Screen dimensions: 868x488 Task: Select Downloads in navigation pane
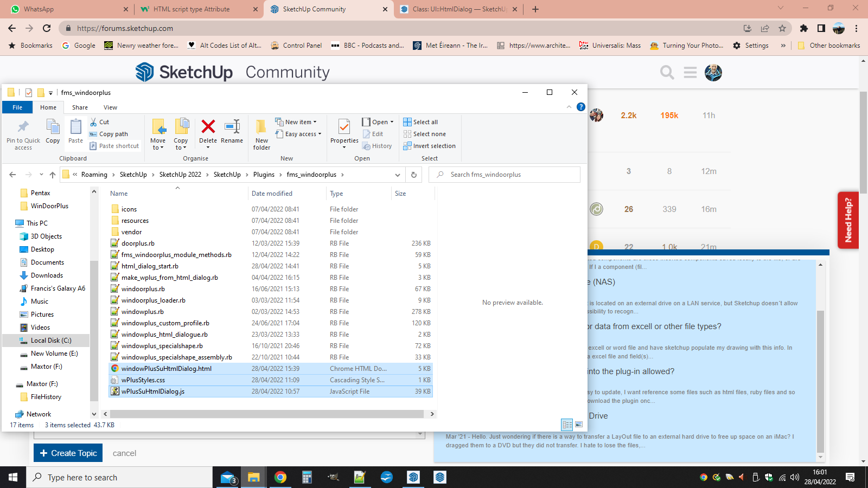click(x=47, y=275)
